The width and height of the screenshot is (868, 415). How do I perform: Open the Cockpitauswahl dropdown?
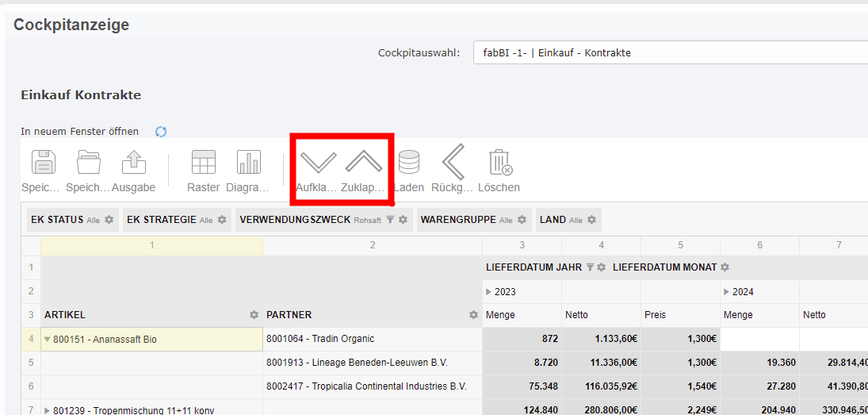671,53
